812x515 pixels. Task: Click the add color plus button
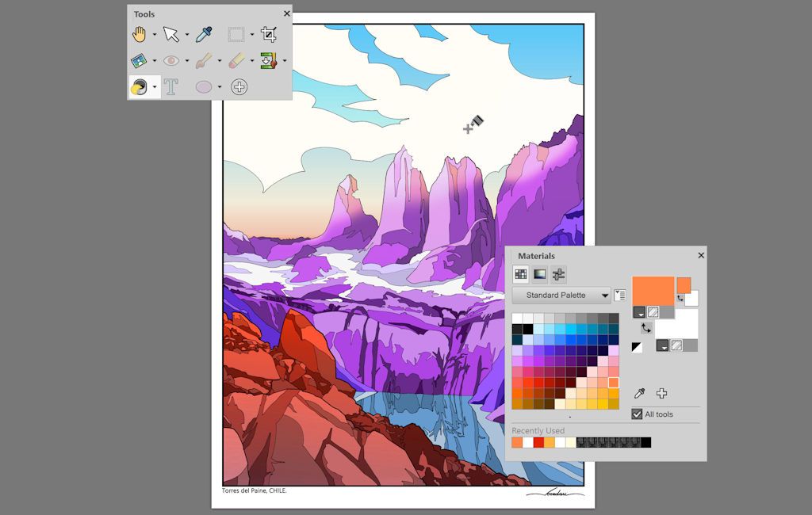click(662, 393)
